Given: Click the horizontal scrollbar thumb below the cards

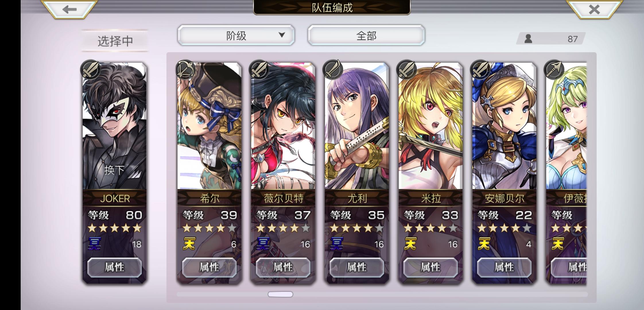Looking at the screenshot, I should click(280, 294).
